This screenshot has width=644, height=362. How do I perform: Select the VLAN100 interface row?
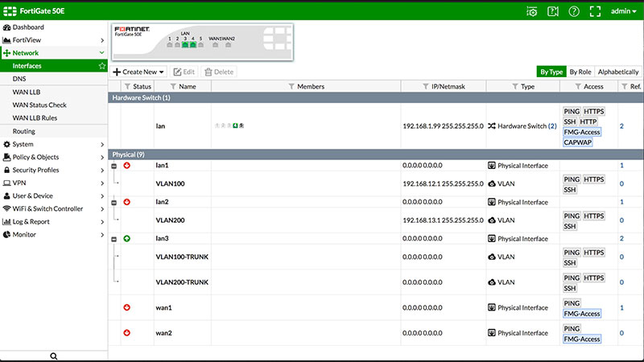pos(376,184)
